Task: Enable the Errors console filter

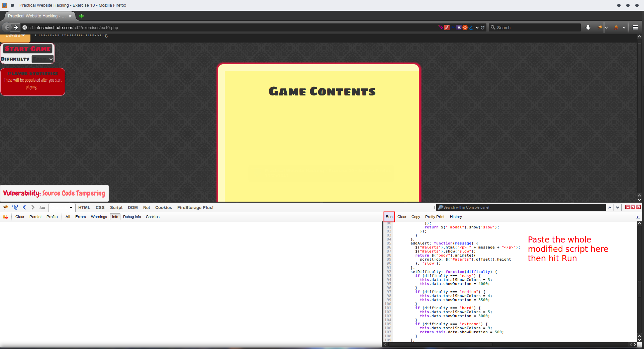Action: (x=80, y=217)
